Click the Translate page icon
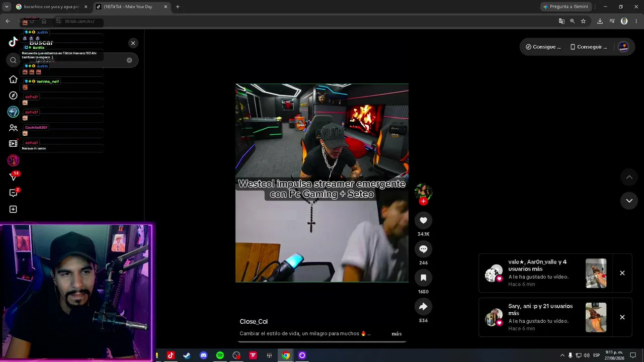The height and width of the screenshot is (362, 644). (x=561, y=21)
